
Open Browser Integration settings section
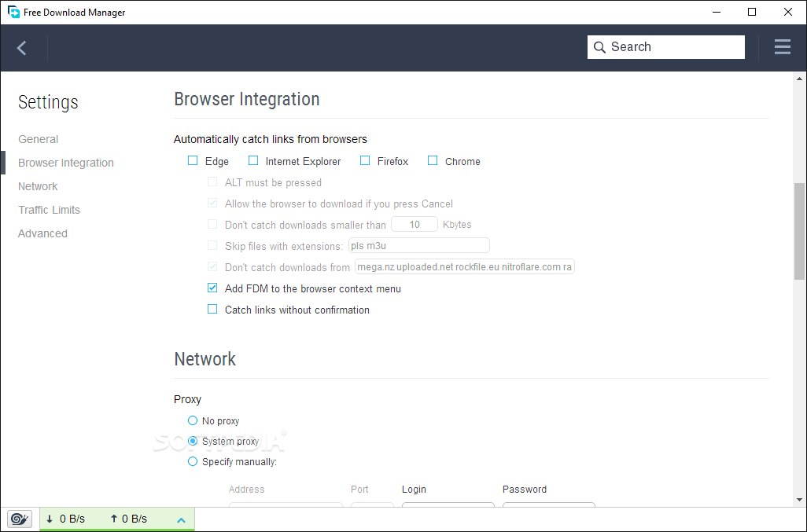tap(66, 163)
